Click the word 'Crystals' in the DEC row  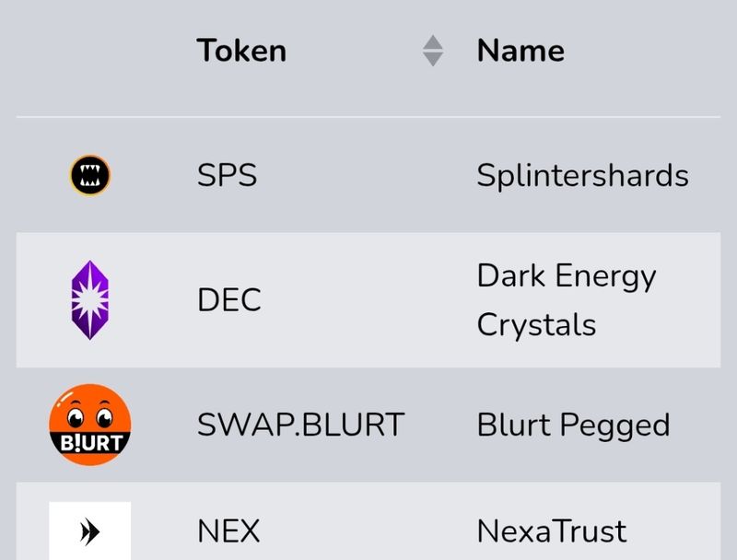point(536,325)
